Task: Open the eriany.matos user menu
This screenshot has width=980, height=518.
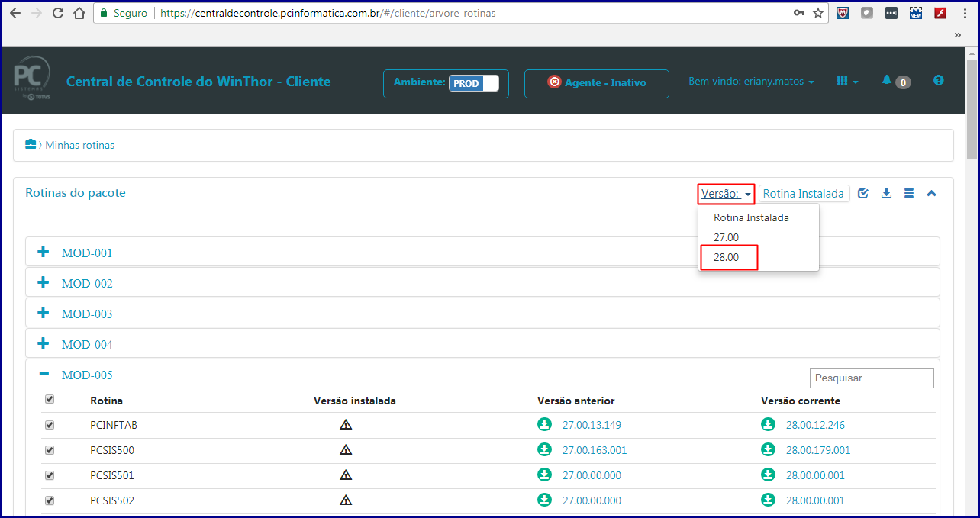Action: [x=751, y=81]
